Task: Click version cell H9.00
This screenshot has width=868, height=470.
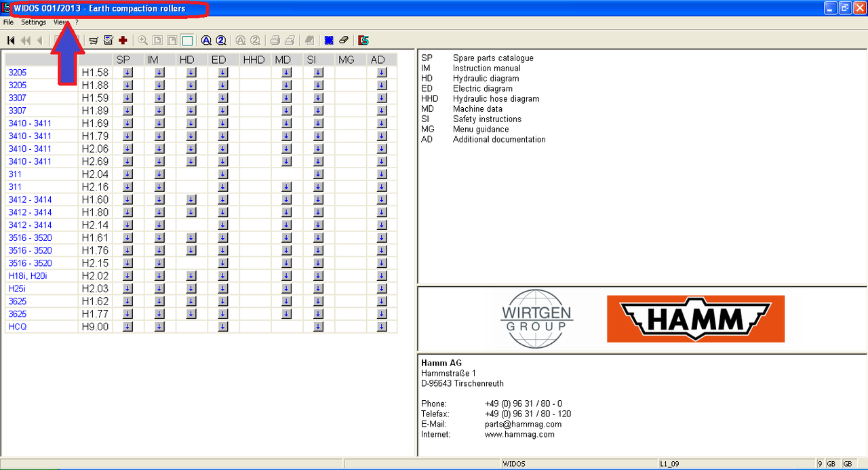Action: click(95, 327)
